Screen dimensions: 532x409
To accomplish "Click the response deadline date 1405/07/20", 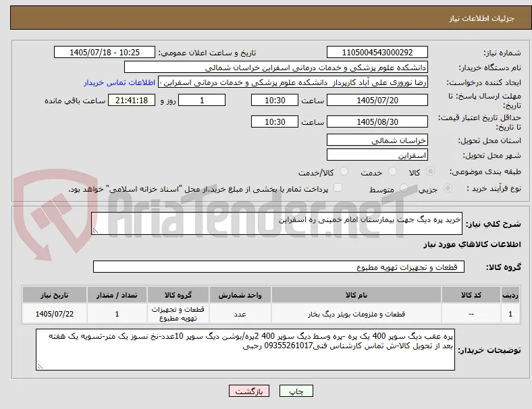I will (377, 101).
